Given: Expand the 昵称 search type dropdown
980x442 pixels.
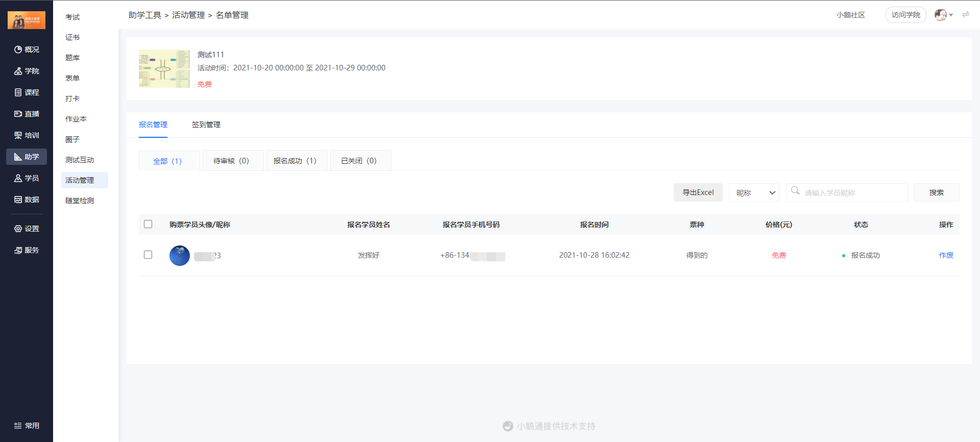Looking at the screenshot, I should tap(754, 192).
